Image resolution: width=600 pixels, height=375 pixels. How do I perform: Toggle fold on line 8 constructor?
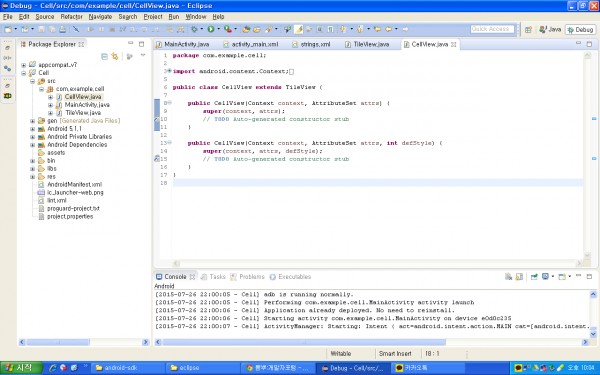coord(170,103)
